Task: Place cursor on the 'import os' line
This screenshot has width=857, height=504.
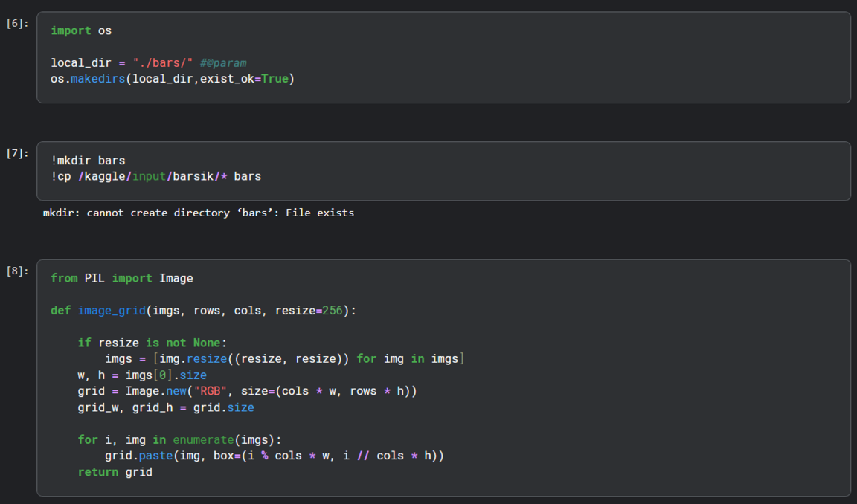Action: coord(81,30)
